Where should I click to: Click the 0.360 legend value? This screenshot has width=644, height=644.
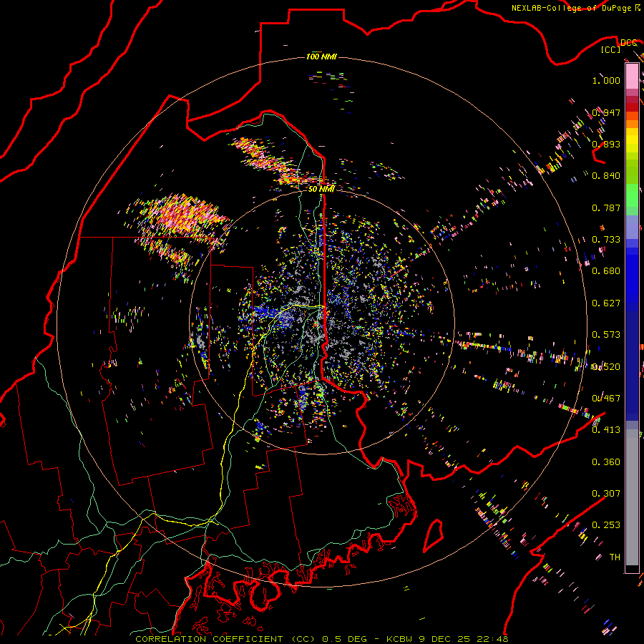(x=606, y=462)
